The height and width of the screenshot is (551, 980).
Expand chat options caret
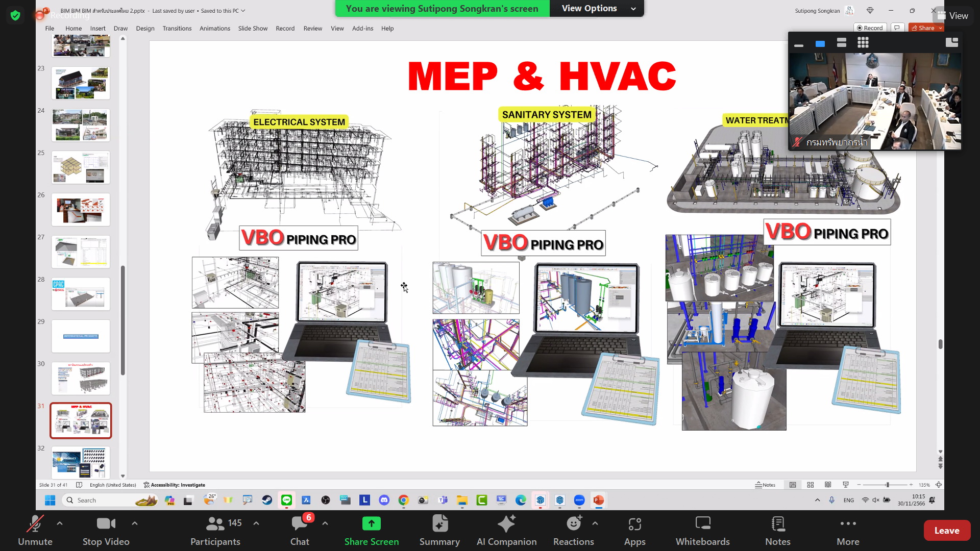point(325,523)
